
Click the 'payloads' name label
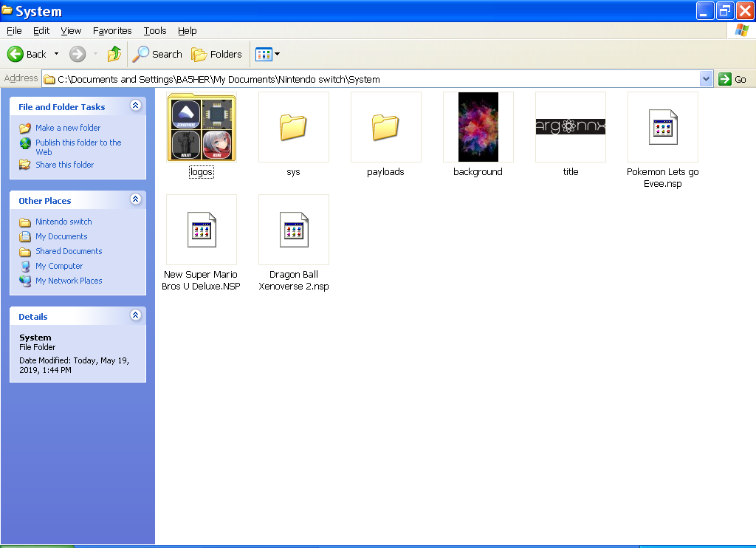tap(385, 172)
